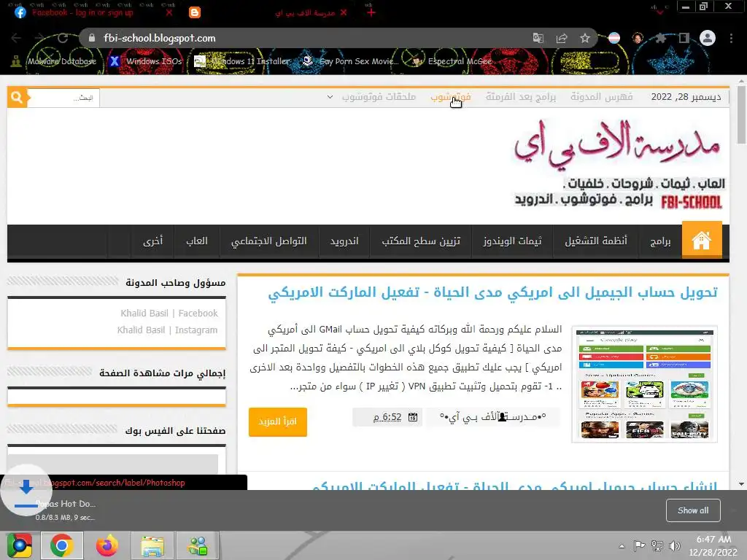Switch to the Facebook log in tab

[x=82, y=13]
